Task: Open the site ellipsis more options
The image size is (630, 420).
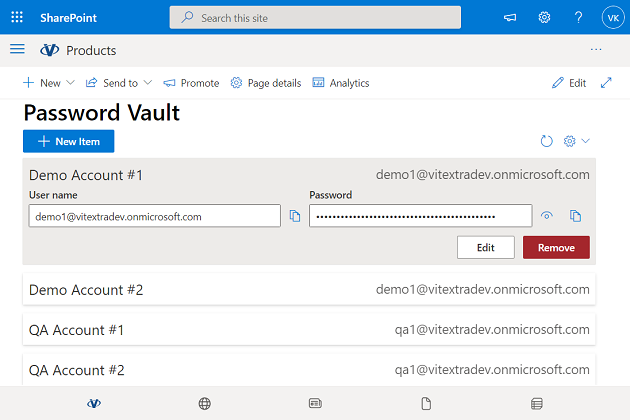Action: [596, 49]
